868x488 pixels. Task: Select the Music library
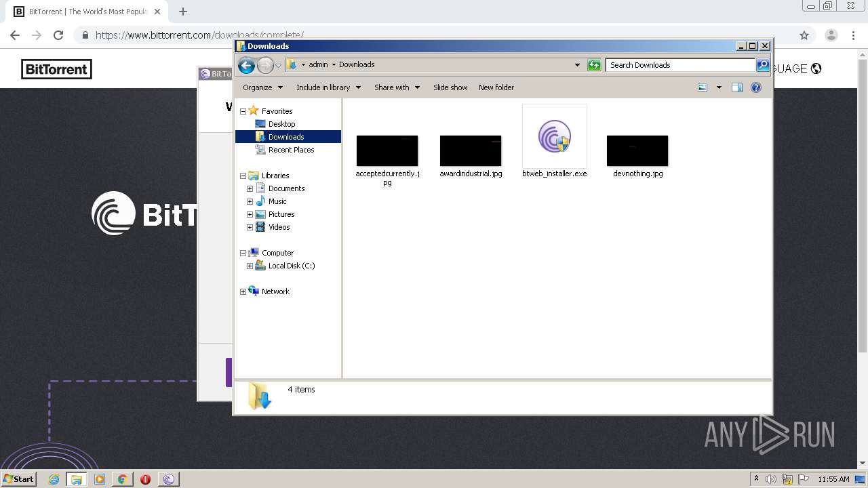point(277,201)
